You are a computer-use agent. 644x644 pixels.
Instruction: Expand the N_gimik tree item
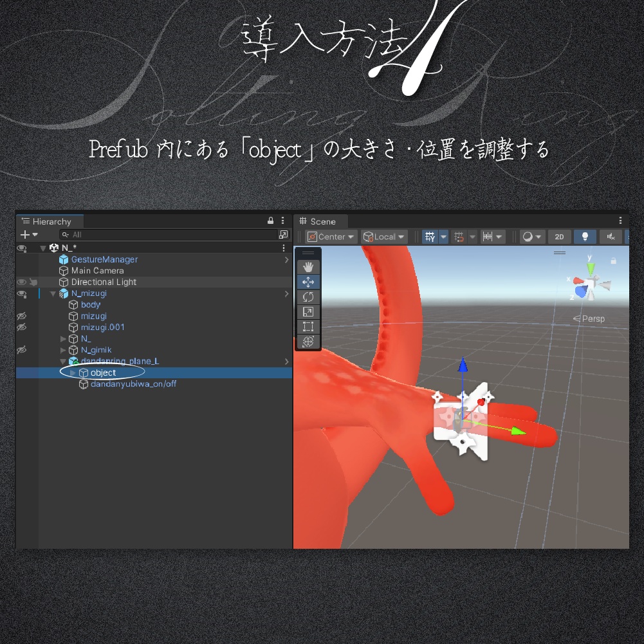63,349
